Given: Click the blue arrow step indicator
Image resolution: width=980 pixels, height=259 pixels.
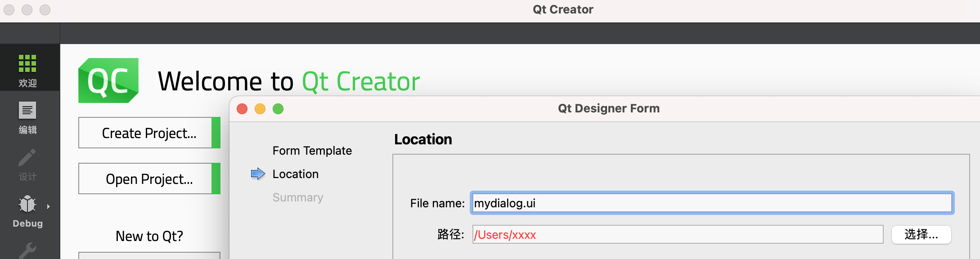Looking at the screenshot, I should click(258, 174).
